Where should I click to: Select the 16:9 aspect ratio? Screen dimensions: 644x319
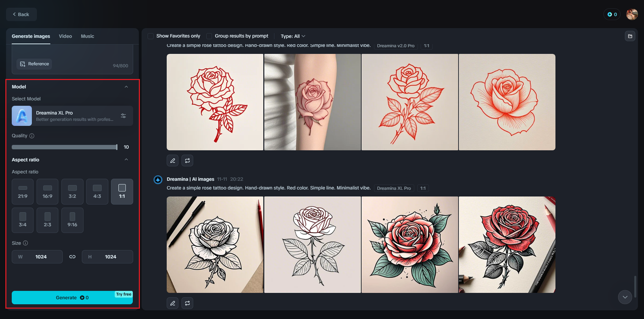point(47,192)
